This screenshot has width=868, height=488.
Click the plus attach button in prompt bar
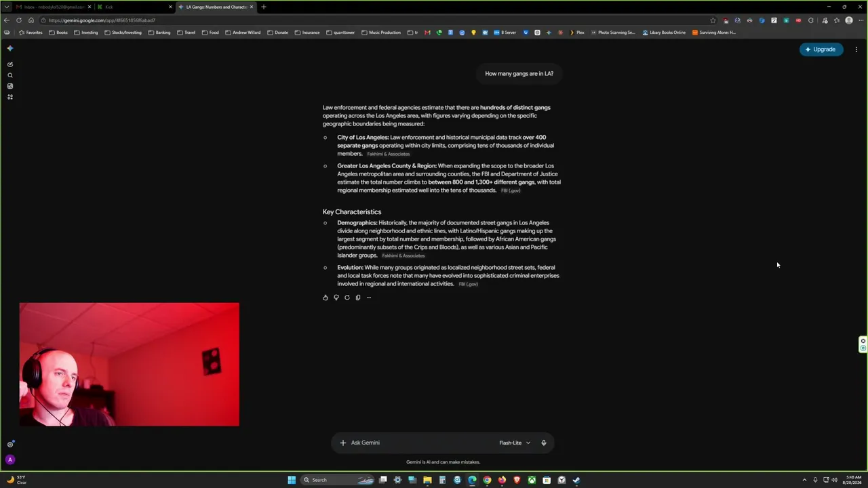coord(343,443)
